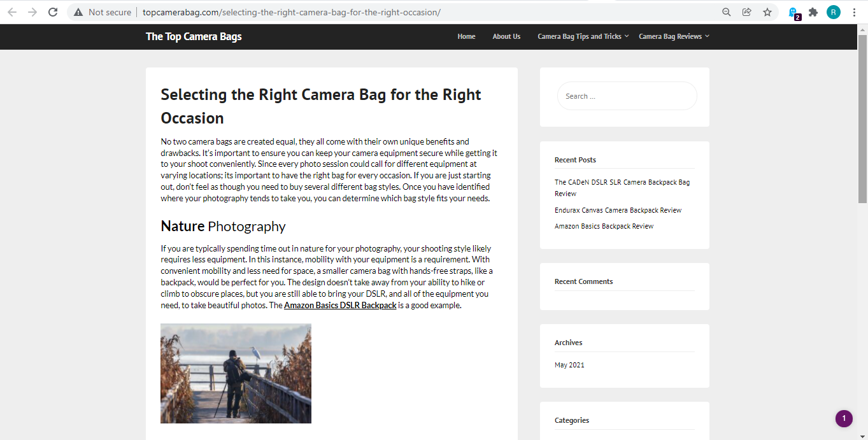Open Endurax Canvas Camera Backpack Review post
The height and width of the screenshot is (440, 868).
pyautogui.click(x=618, y=210)
